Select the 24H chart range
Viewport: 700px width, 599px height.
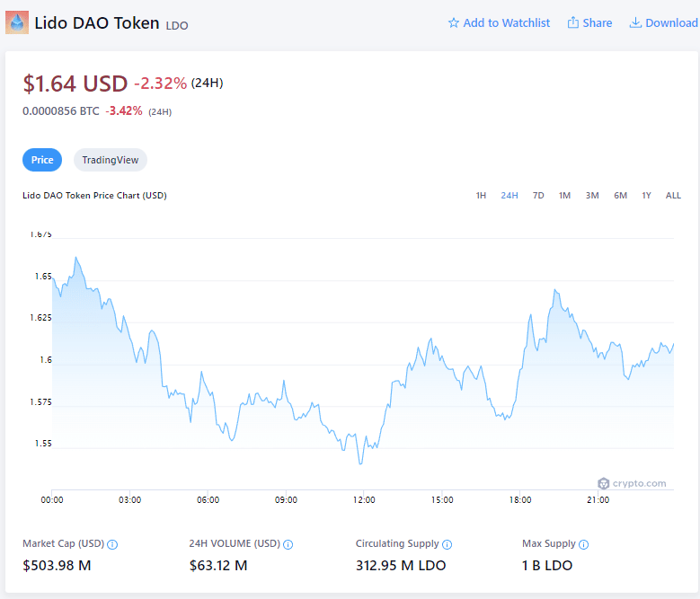click(509, 196)
